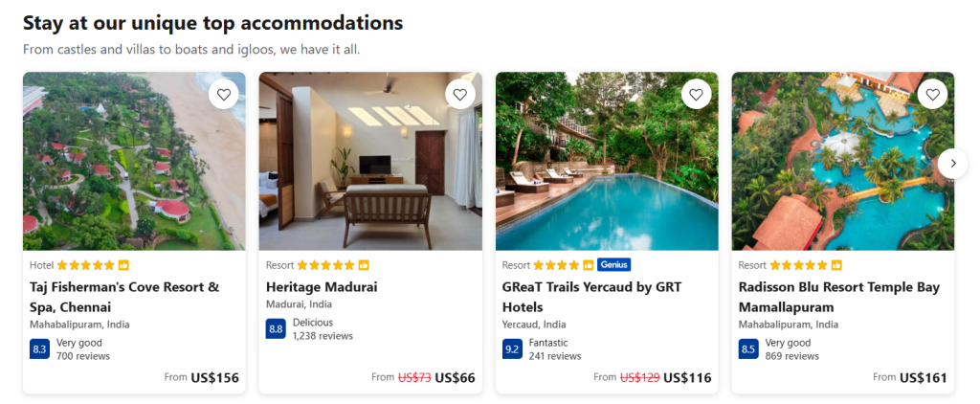Click the Genius badge on GReaT Trails

[613, 265]
